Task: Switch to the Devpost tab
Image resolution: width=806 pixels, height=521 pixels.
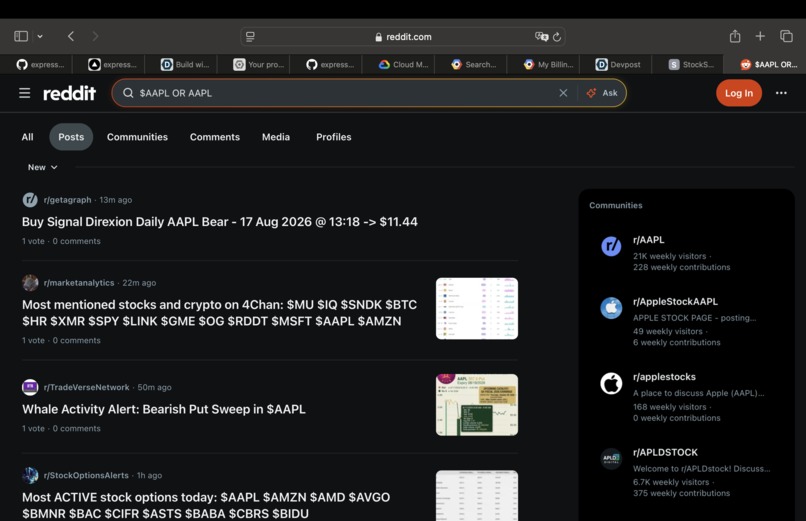Action: [618, 64]
